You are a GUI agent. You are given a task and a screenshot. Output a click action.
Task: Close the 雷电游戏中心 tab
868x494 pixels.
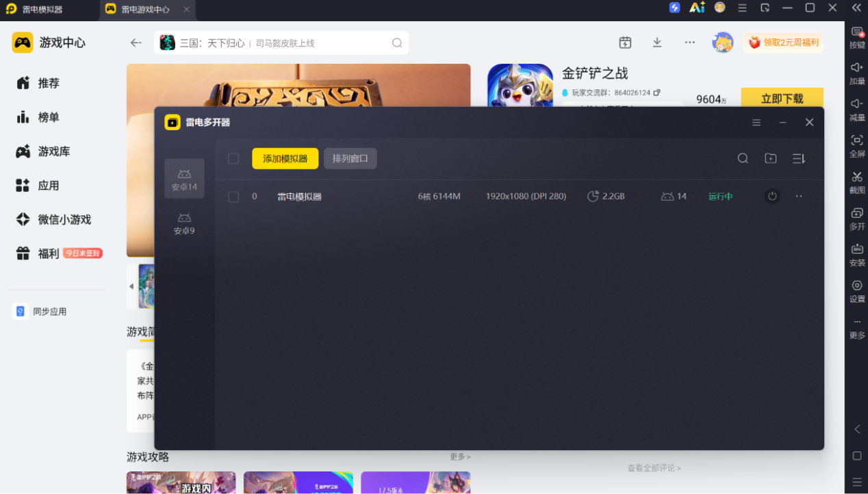point(187,10)
